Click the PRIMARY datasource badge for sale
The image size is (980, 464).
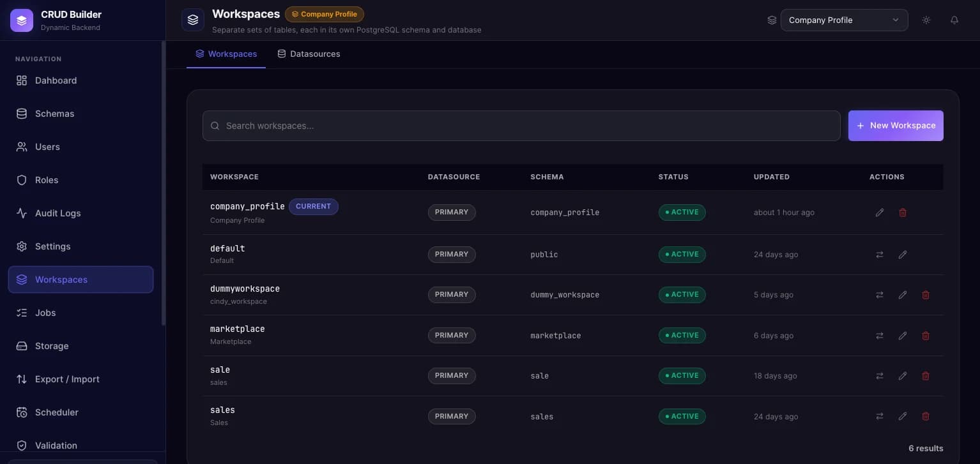(x=452, y=375)
